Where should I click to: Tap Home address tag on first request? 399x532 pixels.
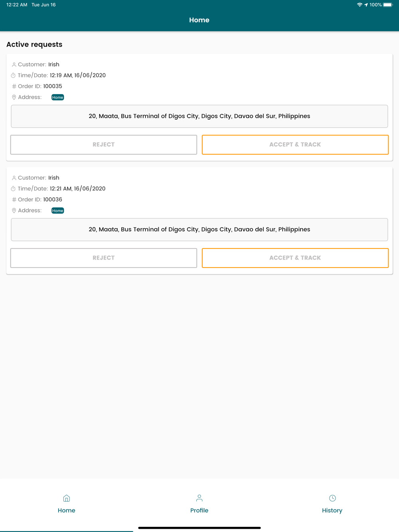tap(58, 97)
